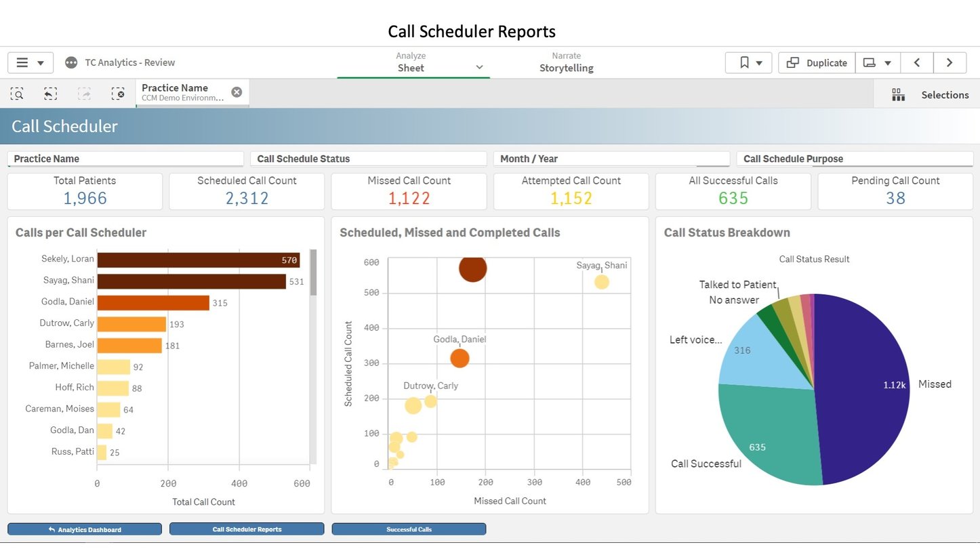Clear all selections with the X icon
This screenshot has height=551, width=980.
118,94
